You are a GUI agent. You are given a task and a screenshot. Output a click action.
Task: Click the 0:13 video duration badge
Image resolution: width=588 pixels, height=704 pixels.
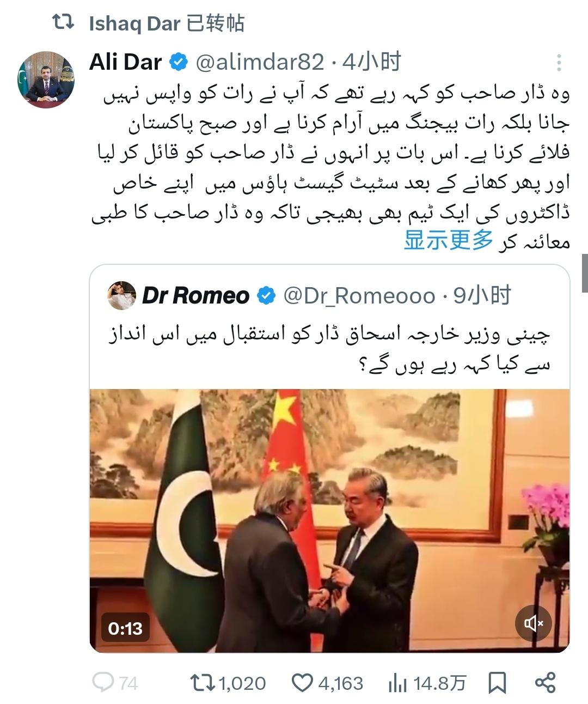(x=125, y=628)
